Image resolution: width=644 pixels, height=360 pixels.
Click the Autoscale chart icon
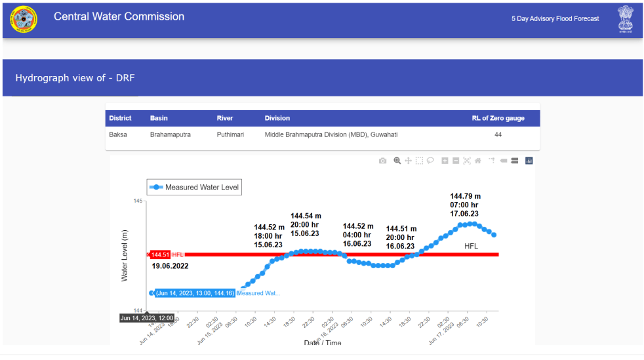[x=467, y=161]
